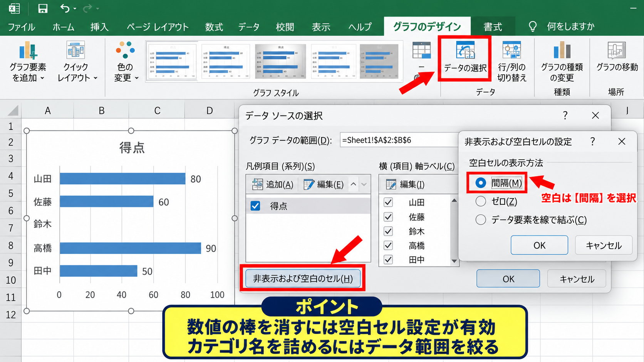This screenshot has width=644, height=362.
Task: Open the 書式 tab
Action: coord(493,27)
